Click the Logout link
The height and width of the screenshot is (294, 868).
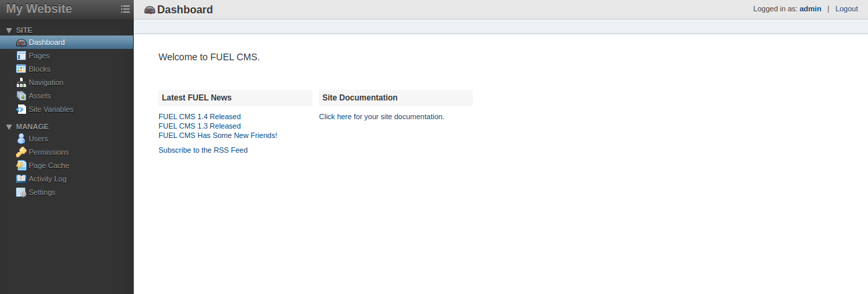[846, 9]
